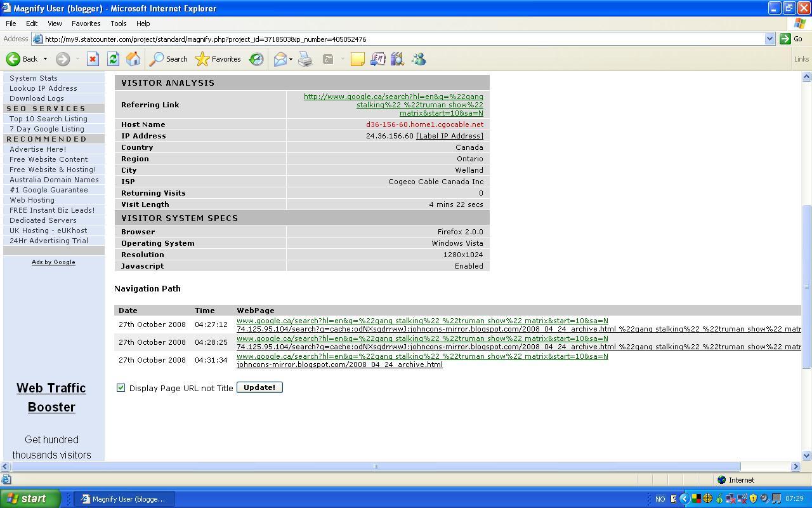This screenshot has height=508, width=812.
Task: Open 24Hr Advertising Trial link
Action: click(x=49, y=241)
